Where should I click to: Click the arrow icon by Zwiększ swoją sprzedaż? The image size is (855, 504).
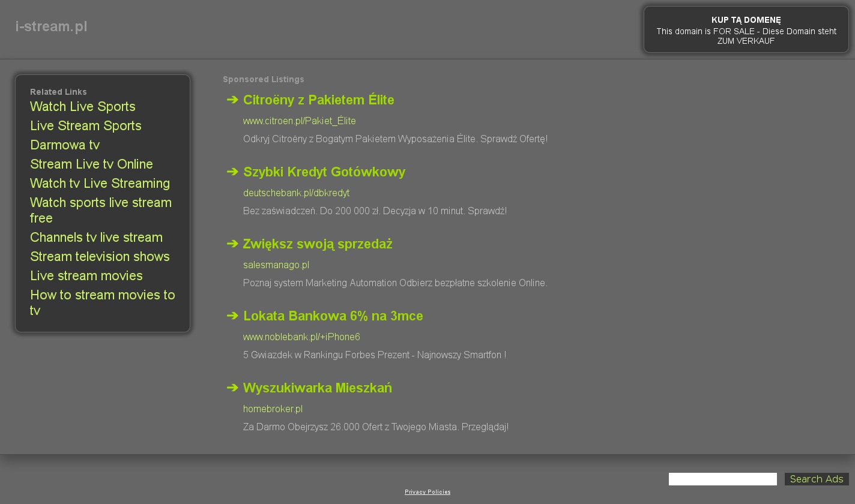pyautogui.click(x=232, y=244)
